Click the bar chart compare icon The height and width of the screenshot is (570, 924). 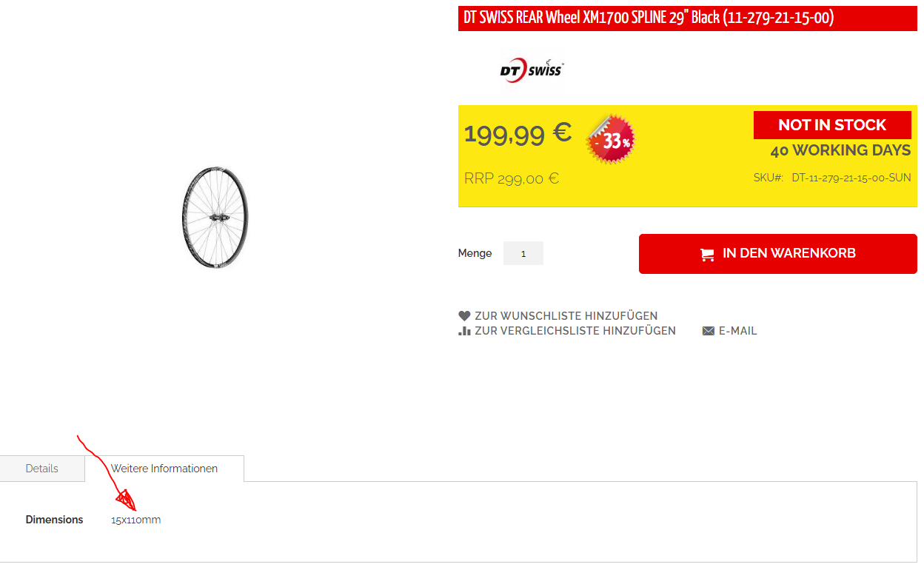tap(464, 331)
